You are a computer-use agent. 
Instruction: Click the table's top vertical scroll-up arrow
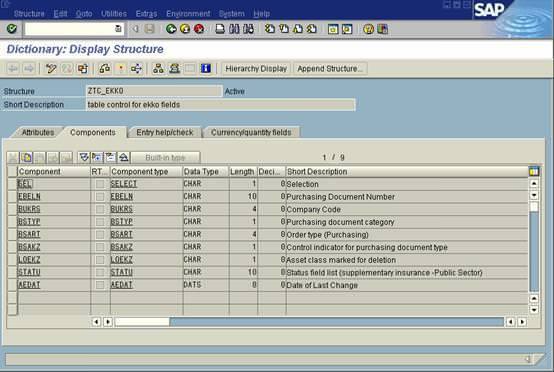point(534,183)
